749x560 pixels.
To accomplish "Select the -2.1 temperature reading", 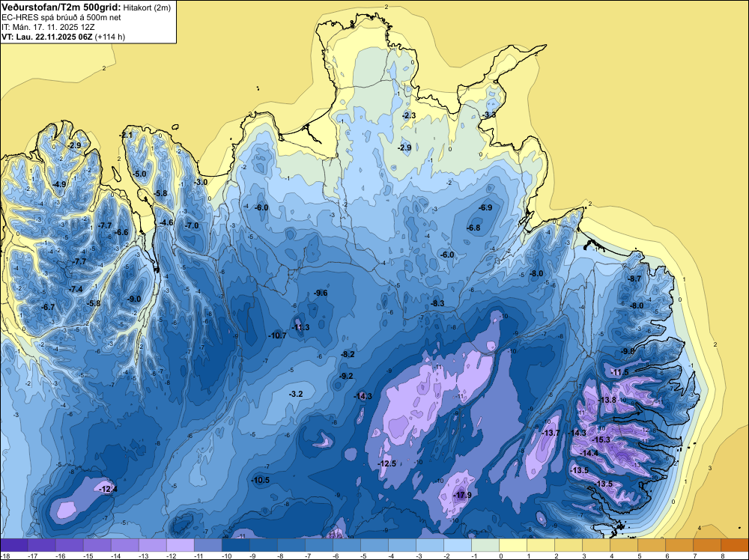I will pyautogui.click(x=126, y=136).
